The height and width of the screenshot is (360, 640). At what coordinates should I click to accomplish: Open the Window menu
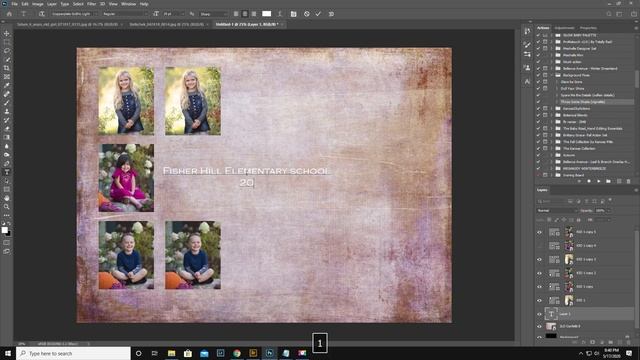[129, 4]
